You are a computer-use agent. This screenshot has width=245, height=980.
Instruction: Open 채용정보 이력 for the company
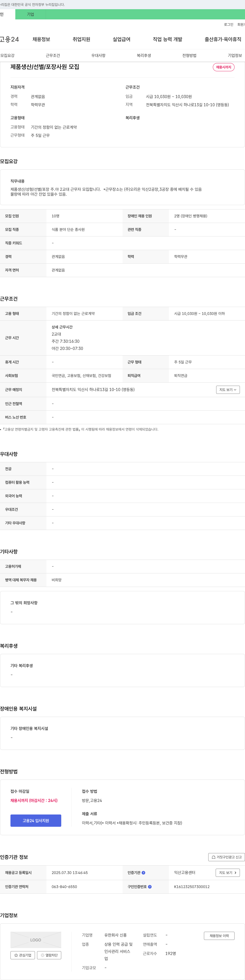click(219, 936)
